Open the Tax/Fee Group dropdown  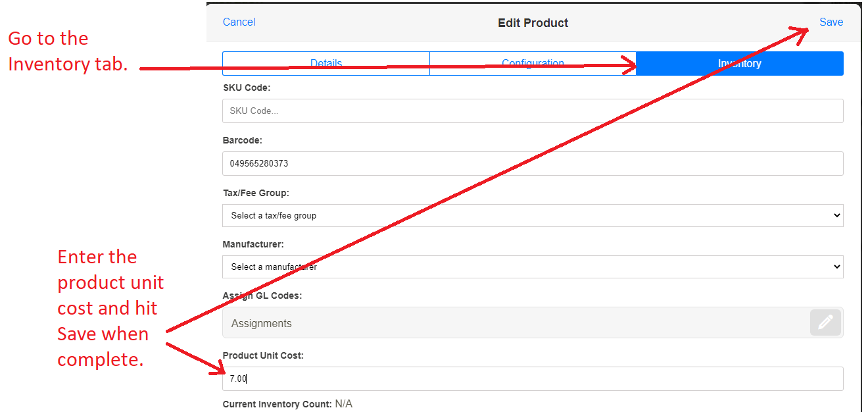point(533,215)
